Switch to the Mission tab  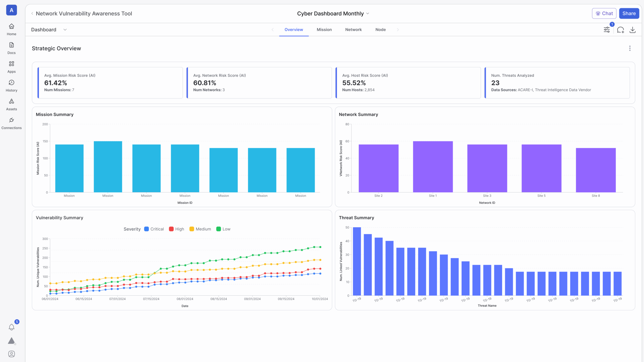click(x=324, y=30)
